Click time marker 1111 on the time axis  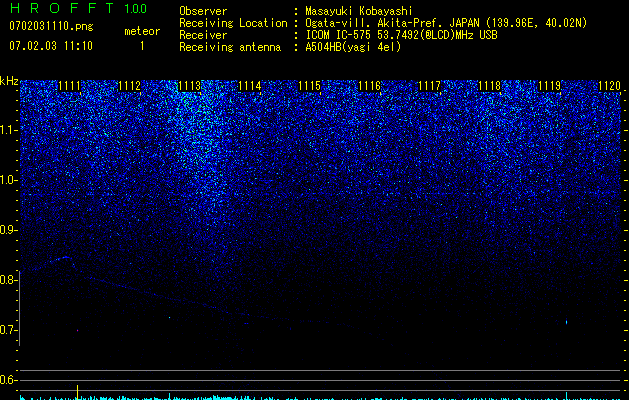(69, 86)
